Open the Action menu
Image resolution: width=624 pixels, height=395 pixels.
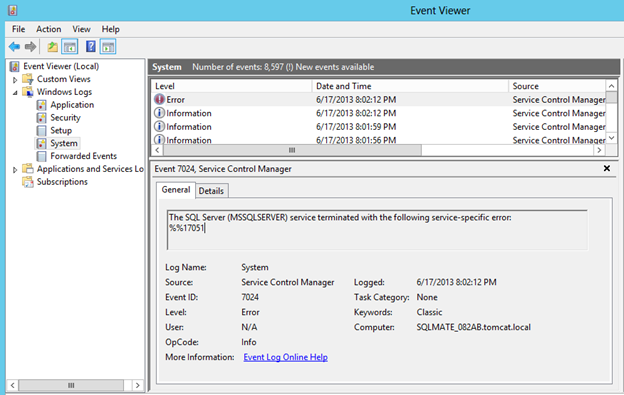(x=49, y=29)
